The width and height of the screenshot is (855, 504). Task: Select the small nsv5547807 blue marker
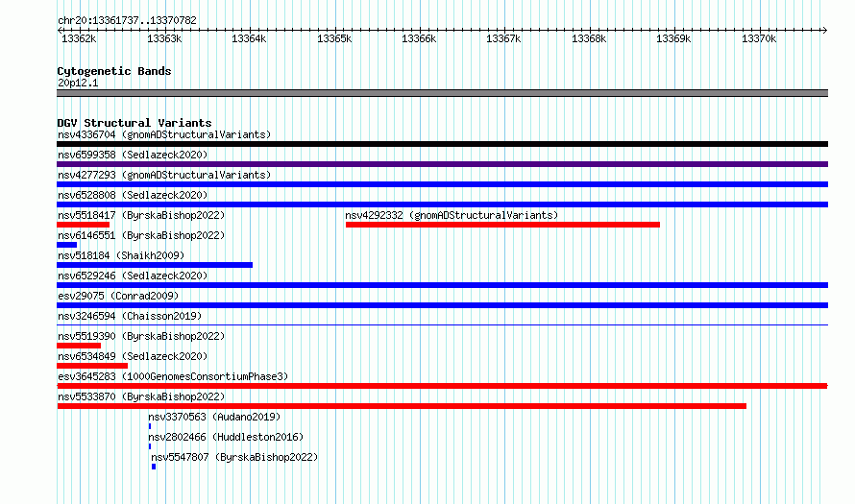(154, 467)
